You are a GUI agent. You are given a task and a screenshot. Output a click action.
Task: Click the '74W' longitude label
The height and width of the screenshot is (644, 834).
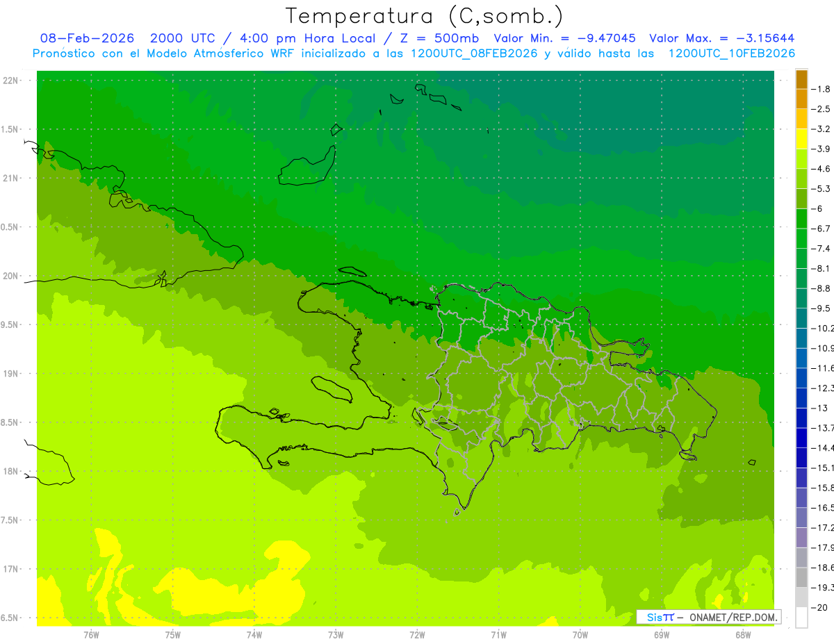point(254,634)
